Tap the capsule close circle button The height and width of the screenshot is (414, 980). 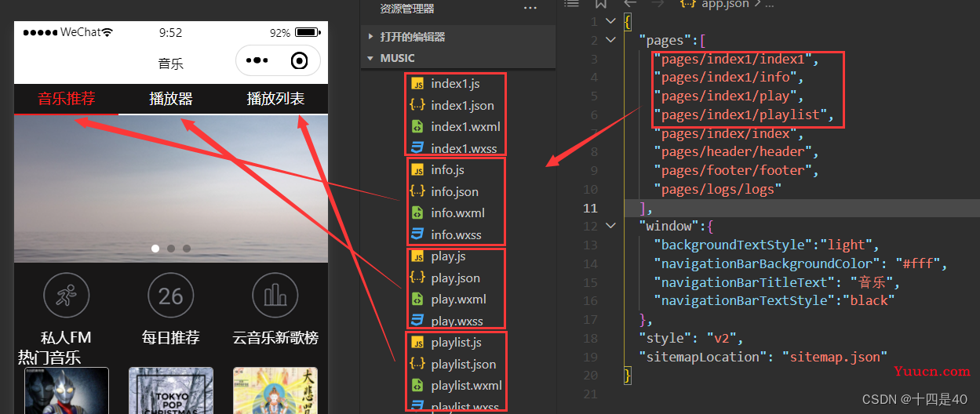point(299,60)
